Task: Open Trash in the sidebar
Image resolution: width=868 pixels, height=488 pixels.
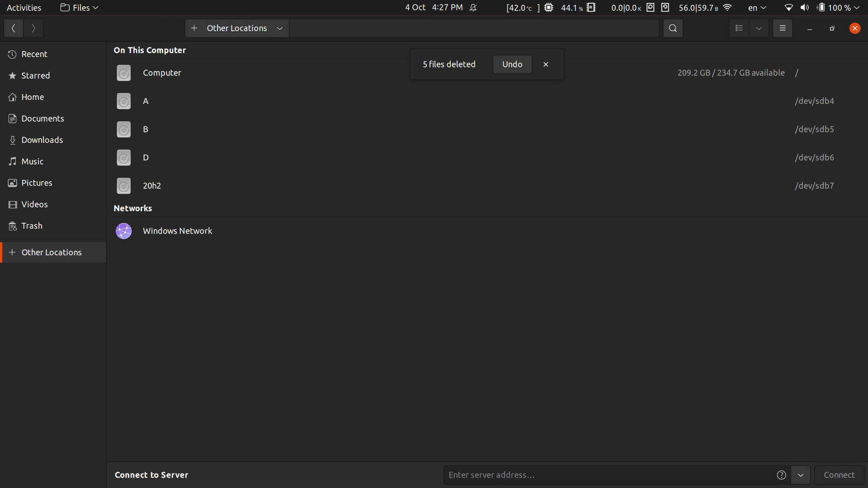Action: pos(32,226)
